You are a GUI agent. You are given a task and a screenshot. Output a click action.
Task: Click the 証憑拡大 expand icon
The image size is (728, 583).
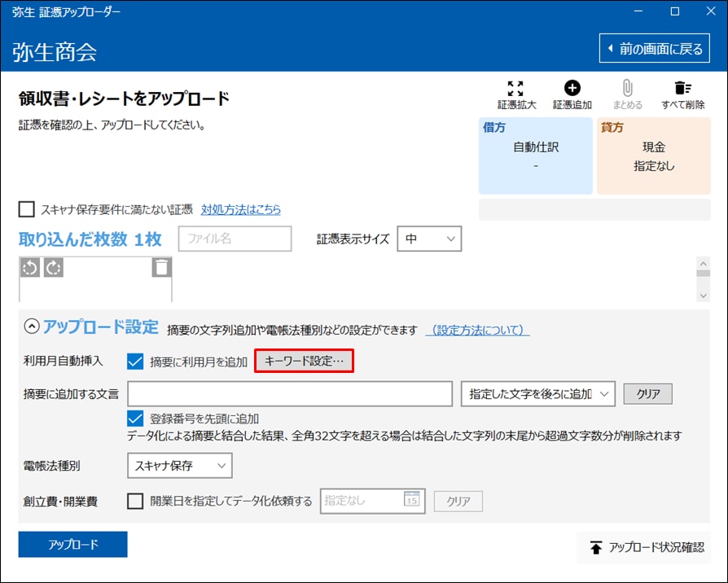pyautogui.click(x=516, y=89)
